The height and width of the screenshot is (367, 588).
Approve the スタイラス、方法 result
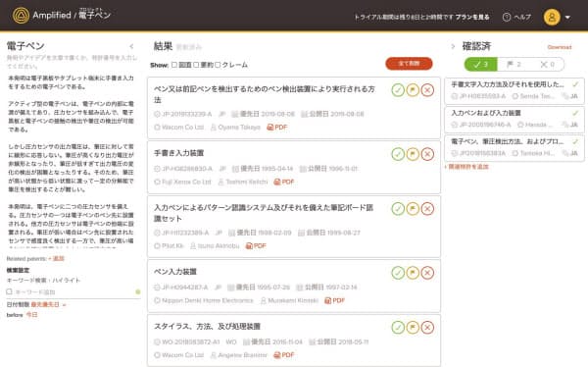(x=398, y=327)
